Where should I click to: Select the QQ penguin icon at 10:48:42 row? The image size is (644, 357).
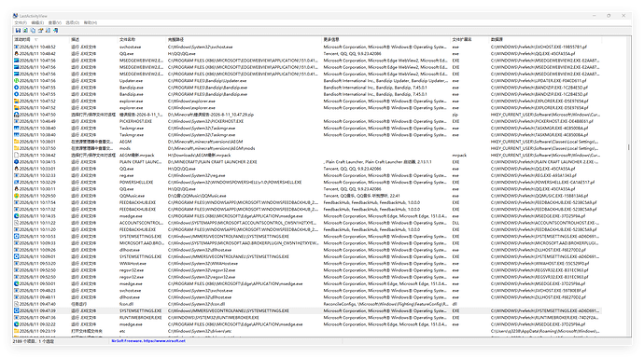17,53
